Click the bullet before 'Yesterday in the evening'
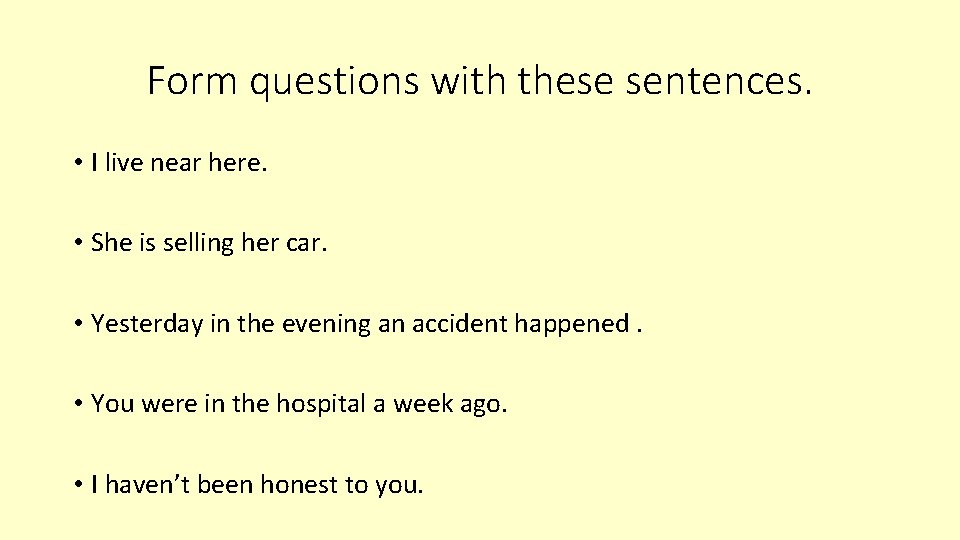 78,323
